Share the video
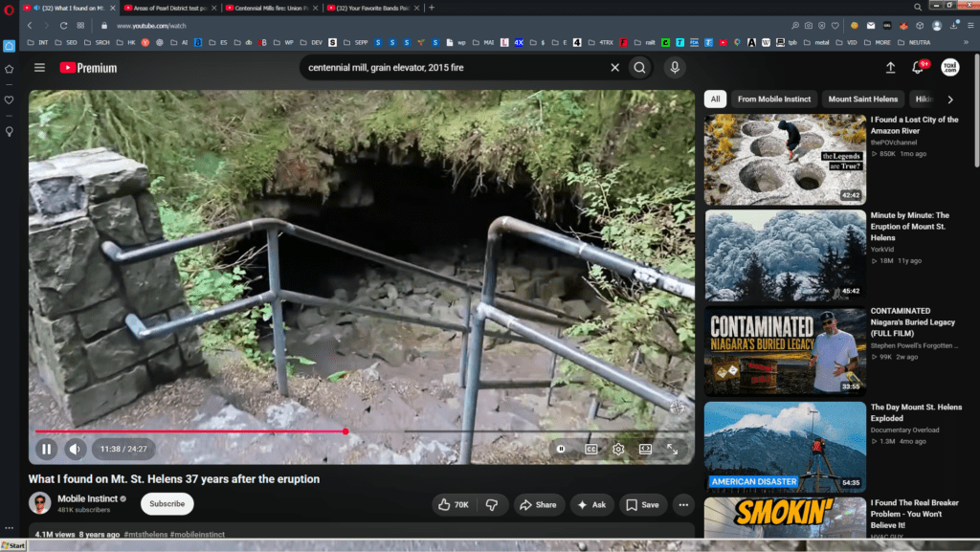This screenshot has width=980, height=552. [538, 504]
